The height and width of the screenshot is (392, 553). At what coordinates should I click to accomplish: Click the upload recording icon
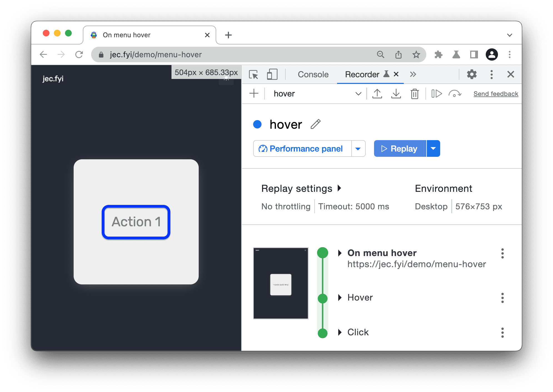click(x=377, y=93)
